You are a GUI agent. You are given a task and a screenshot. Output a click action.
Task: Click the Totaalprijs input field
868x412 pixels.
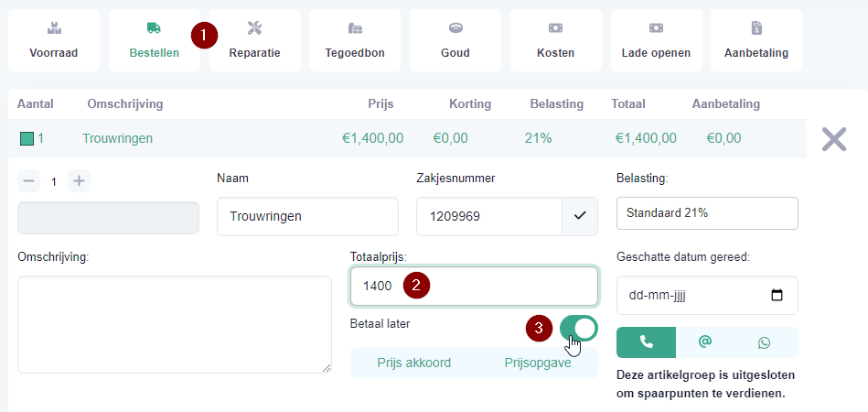[x=474, y=287]
